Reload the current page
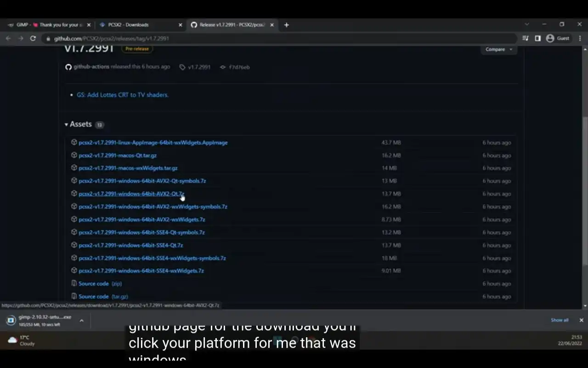This screenshot has height=368, width=588. (33, 38)
